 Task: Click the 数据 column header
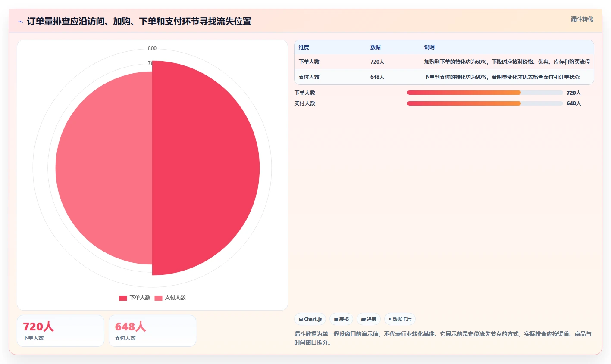click(375, 47)
